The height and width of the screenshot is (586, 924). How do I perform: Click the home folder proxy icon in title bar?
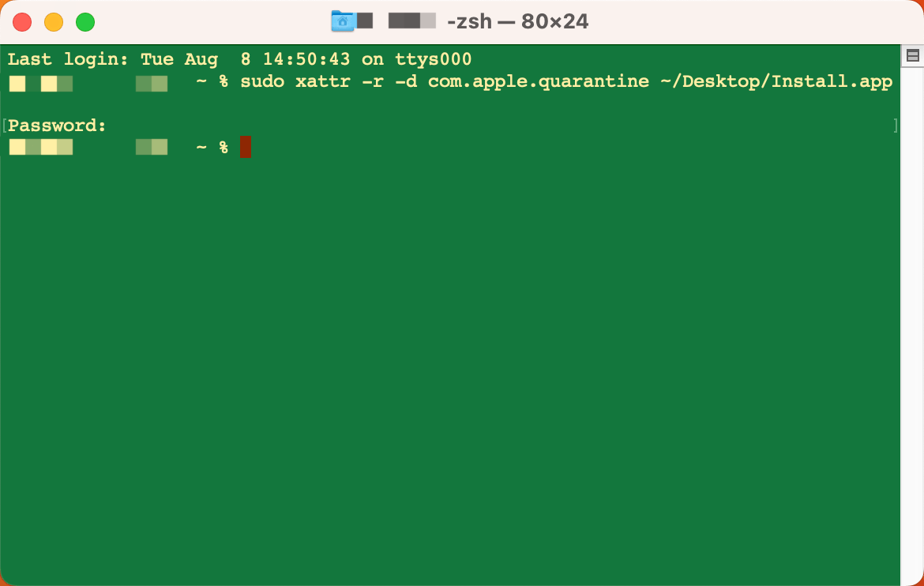342,21
